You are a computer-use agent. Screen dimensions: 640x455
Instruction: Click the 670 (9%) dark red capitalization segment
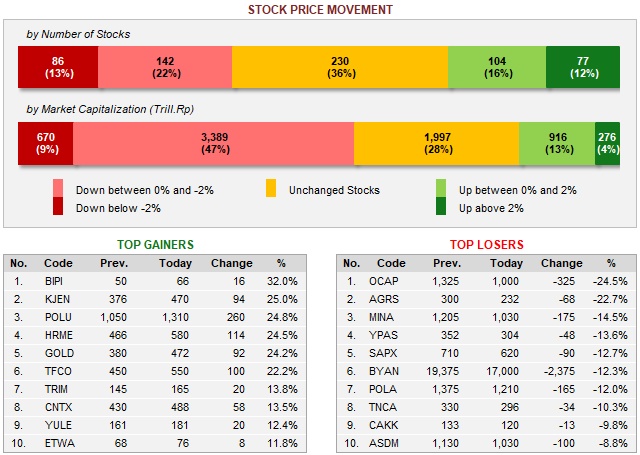(45, 144)
